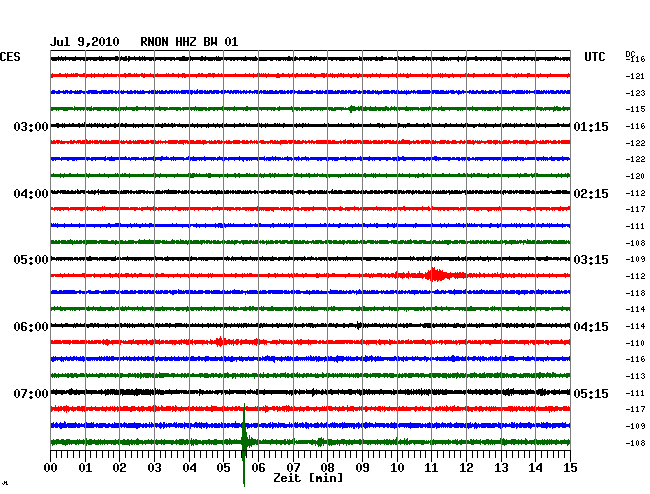Viewport: 650px width, 494px height.
Task: Select the 05:00 local time label
Action: pos(31,260)
